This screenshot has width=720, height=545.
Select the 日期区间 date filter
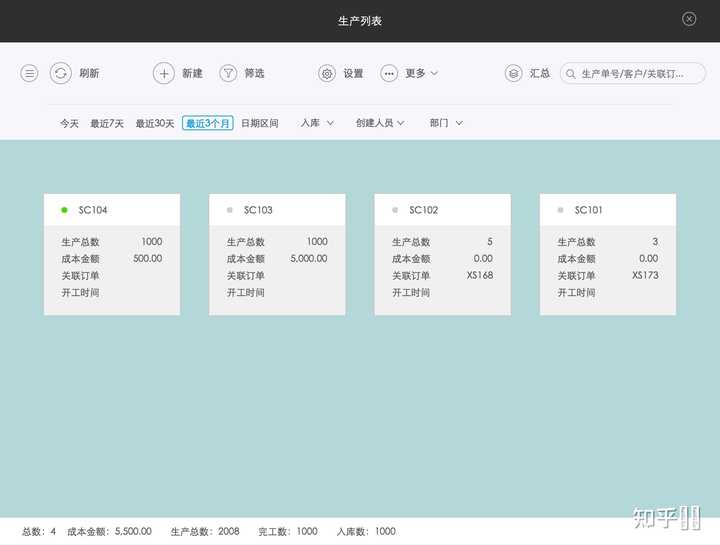point(259,124)
